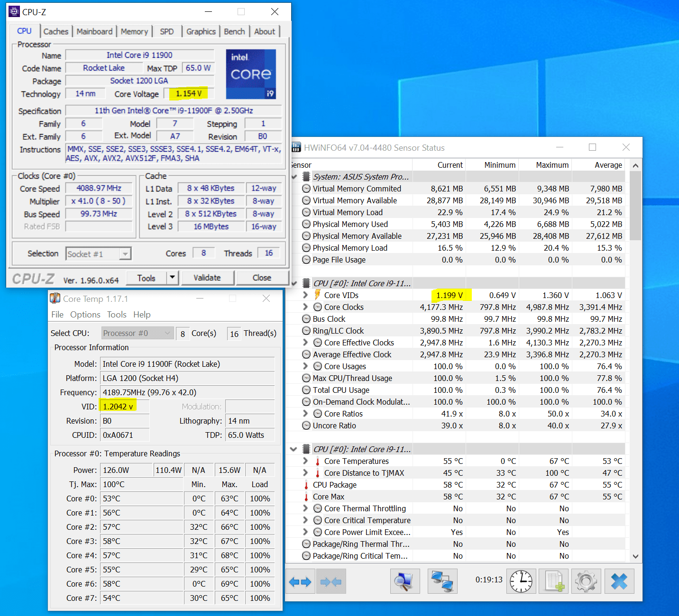Screen dimensions: 679x616
Task: Open HWiNFO64 sensor settings gear
Action: [586, 581]
